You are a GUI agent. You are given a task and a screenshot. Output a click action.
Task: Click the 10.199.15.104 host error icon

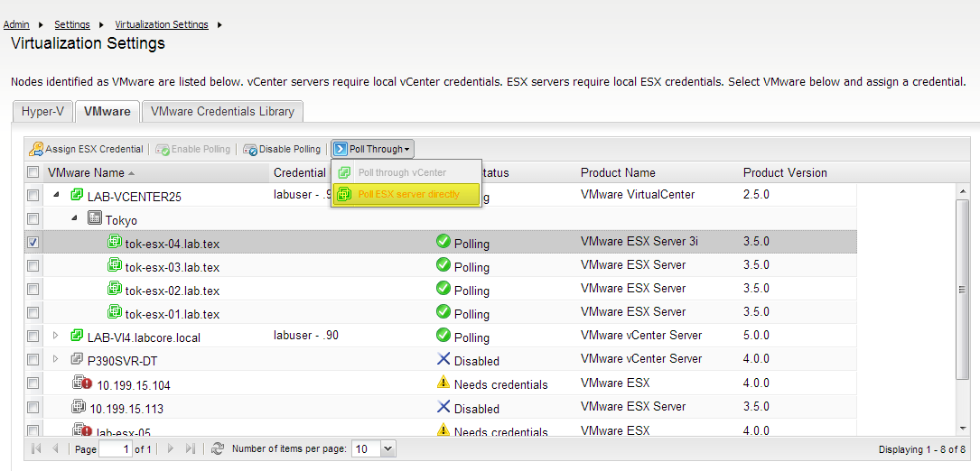click(82, 383)
